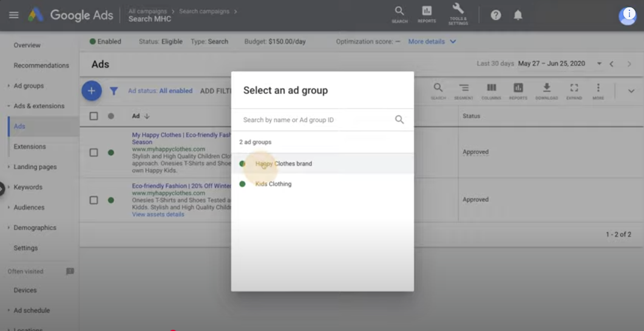
Task: Download the table via Download icon
Action: click(x=547, y=92)
